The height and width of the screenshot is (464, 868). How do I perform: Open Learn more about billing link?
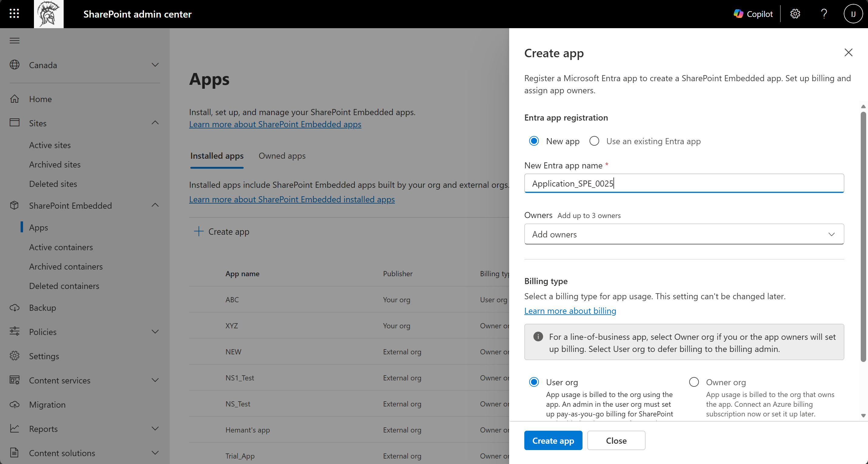(x=570, y=311)
